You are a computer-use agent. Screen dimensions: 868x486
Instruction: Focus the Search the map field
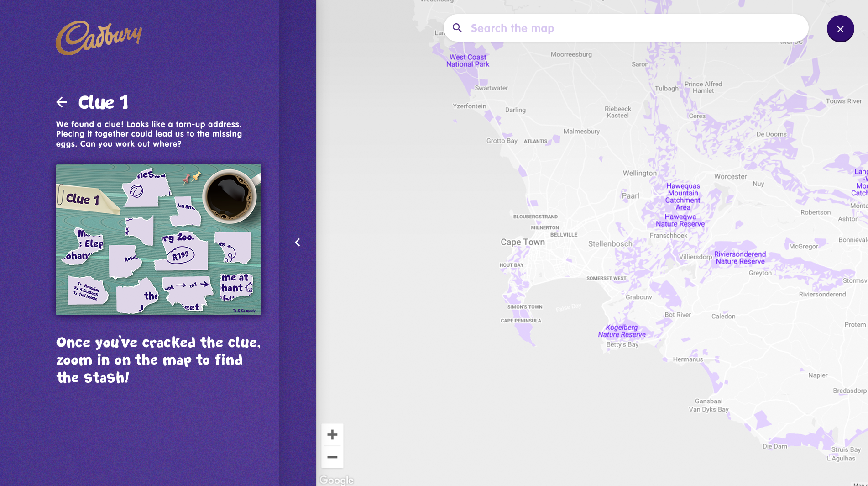[634, 28]
